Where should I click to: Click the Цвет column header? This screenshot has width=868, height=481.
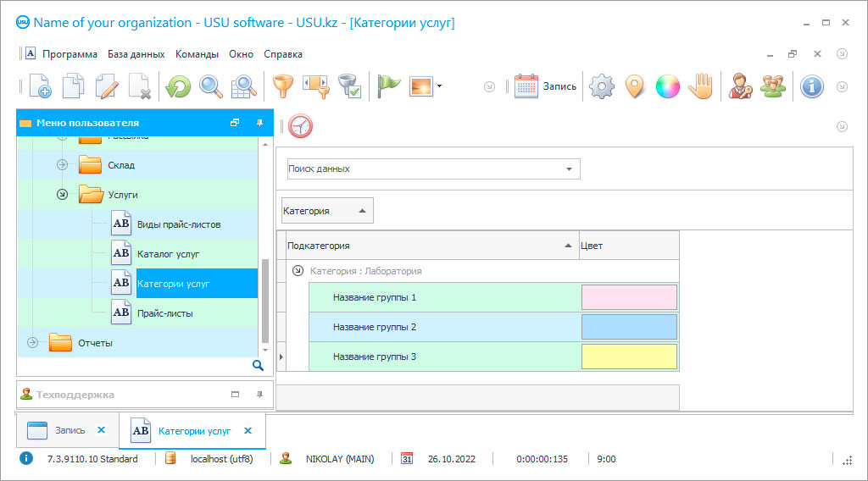pos(629,246)
